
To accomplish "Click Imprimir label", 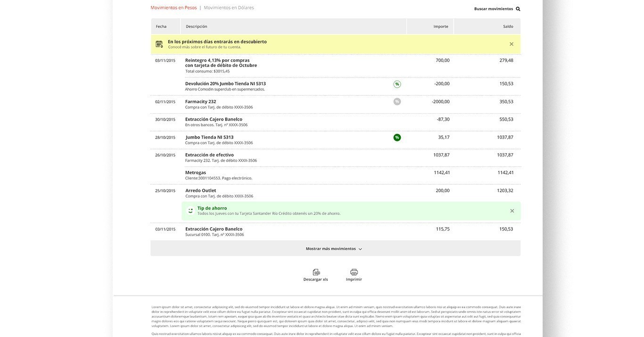I will pos(354,279).
